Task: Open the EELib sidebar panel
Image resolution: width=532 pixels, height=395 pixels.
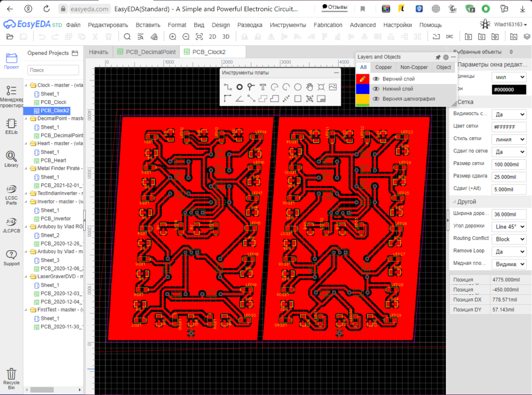Action: point(11,127)
